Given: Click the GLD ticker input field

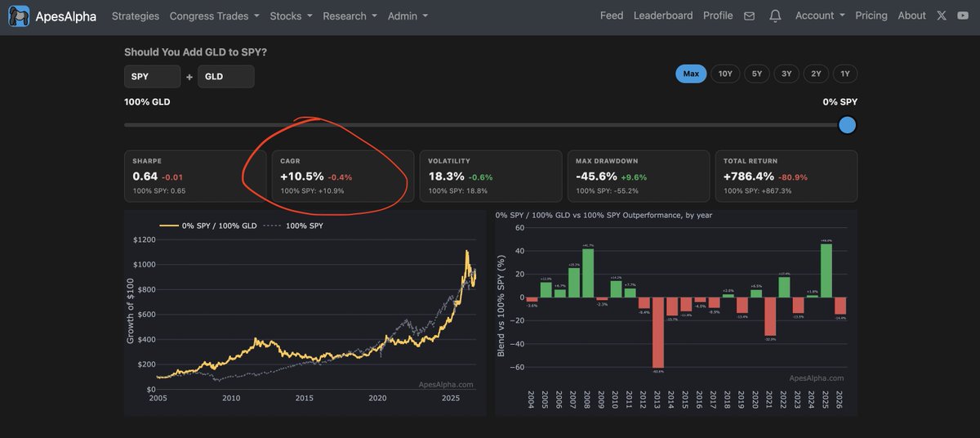Looking at the screenshot, I should point(226,77).
